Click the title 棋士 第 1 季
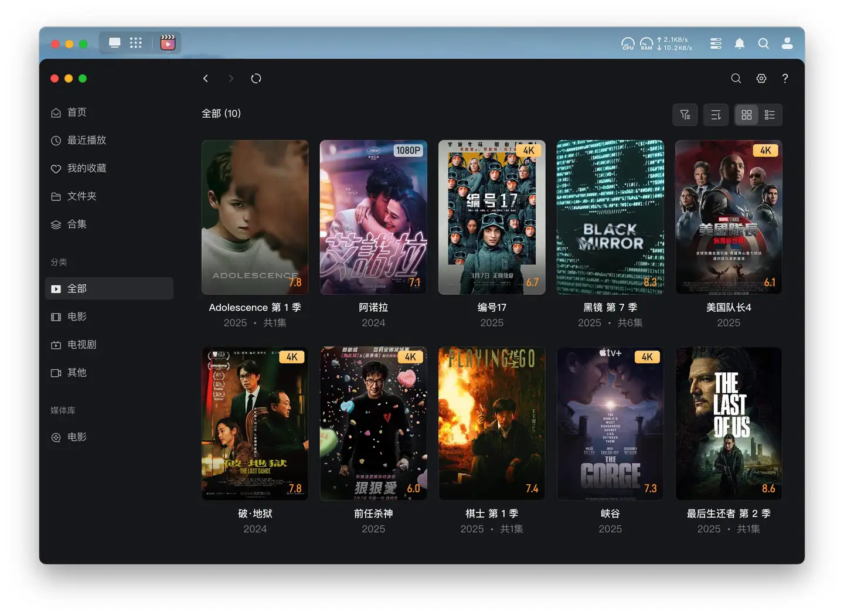 pos(492,514)
